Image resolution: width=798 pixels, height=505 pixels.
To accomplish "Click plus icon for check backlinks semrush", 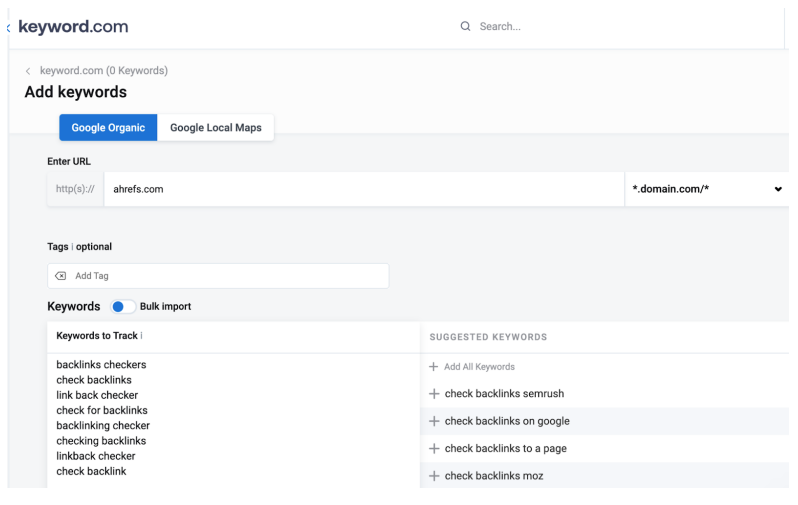I will click(434, 394).
